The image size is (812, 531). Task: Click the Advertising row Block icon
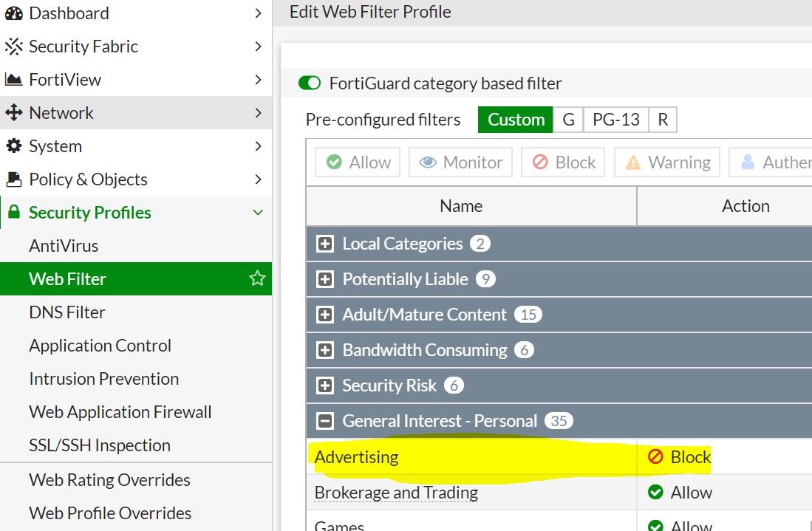pos(655,456)
